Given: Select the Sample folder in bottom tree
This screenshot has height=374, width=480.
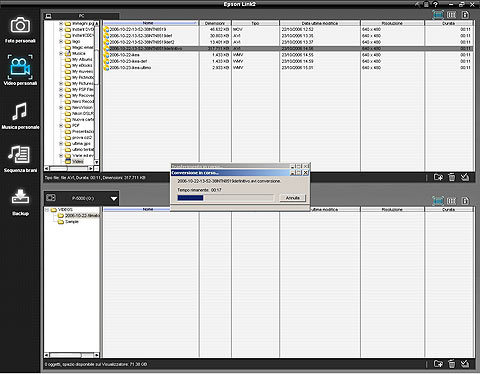Looking at the screenshot, I should [68, 222].
